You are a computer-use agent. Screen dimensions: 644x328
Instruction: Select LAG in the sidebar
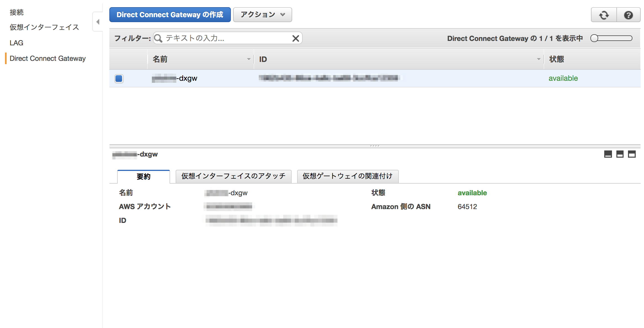coord(16,43)
